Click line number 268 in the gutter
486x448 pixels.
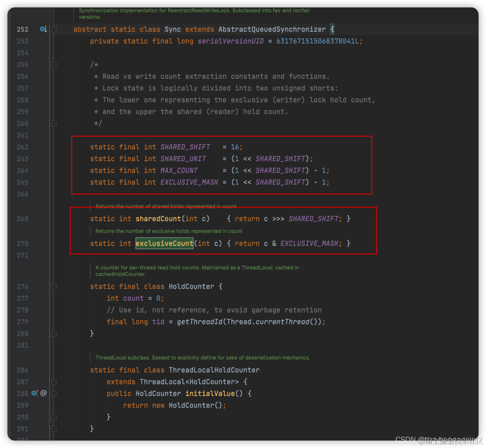point(22,219)
